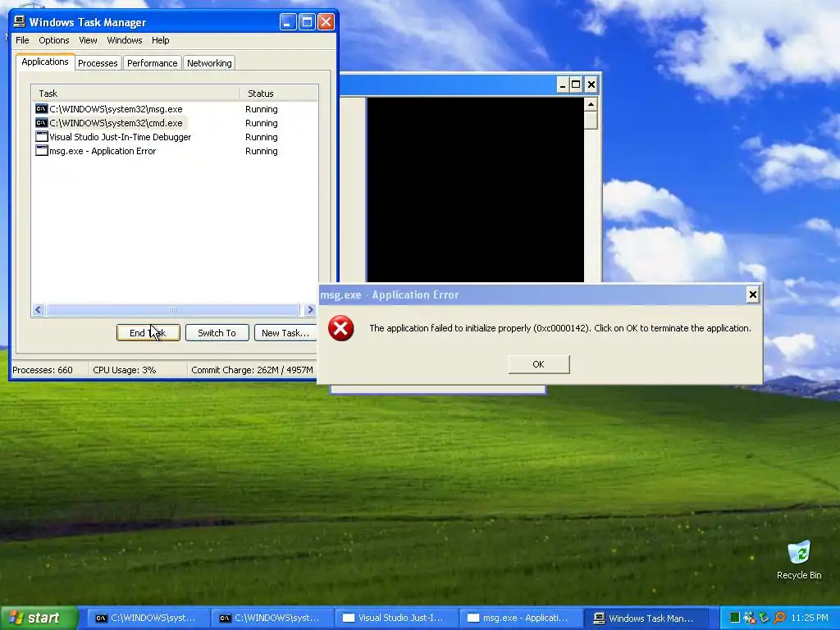Viewport: 840px width, 630px height.
Task: Click the up arrow in the console window scrollbar
Action: coord(591,104)
